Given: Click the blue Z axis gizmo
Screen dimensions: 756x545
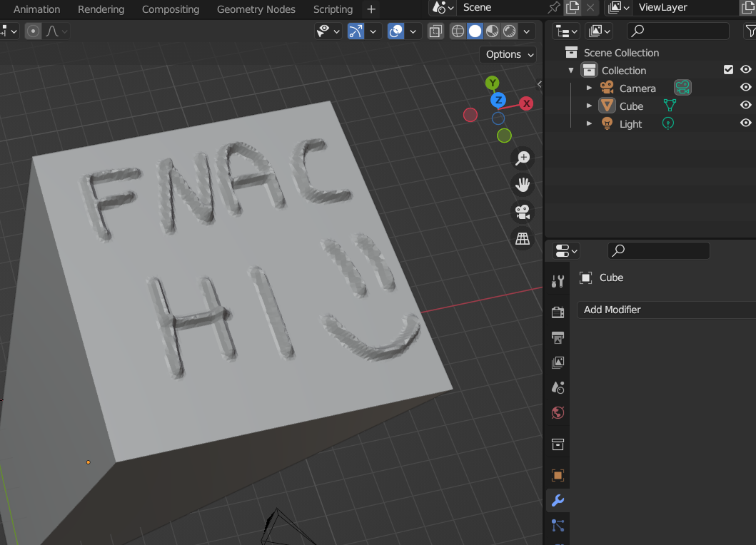Looking at the screenshot, I should click(498, 100).
